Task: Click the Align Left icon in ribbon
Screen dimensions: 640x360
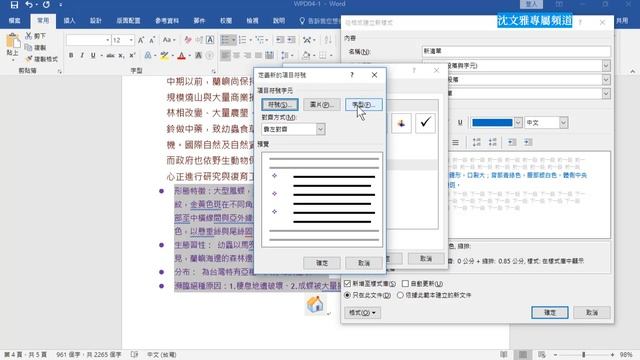Action: [225, 55]
